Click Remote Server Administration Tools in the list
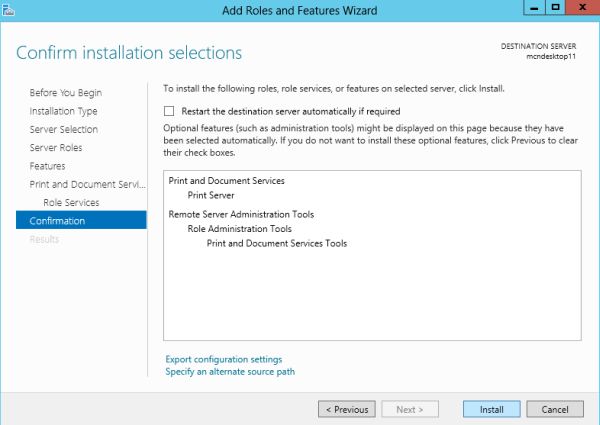The height and width of the screenshot is (425, 600). pos(241,214)
